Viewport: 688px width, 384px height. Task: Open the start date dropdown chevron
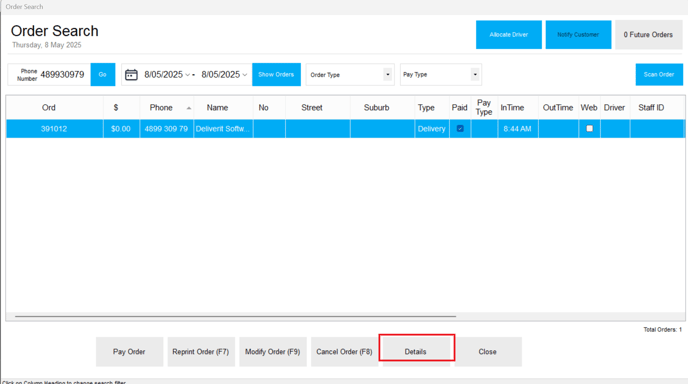[x=187, y=75]
